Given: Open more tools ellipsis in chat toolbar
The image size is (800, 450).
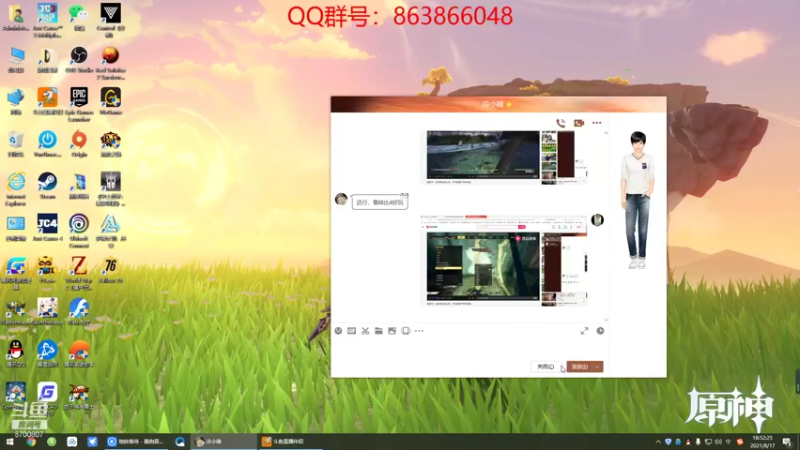Looking at the screenshot, I should pyautogui.click(x=419, y=331).
